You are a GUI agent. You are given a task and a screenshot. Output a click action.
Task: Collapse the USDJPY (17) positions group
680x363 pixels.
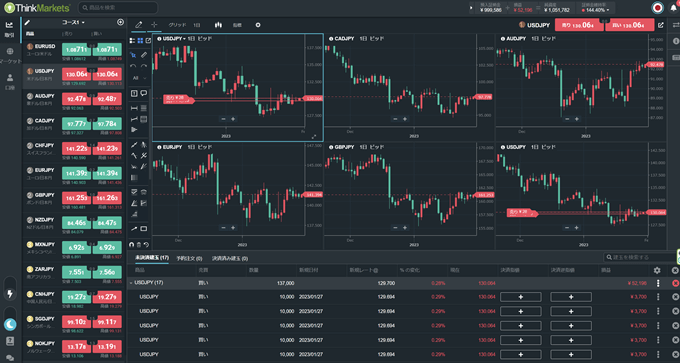pyautogui.click(x=131, y=283)
